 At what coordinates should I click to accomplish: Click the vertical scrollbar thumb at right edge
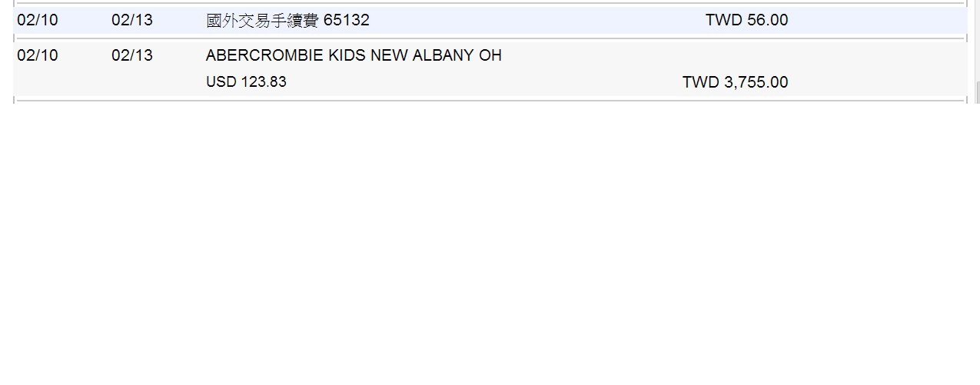(x=977, y=92)
